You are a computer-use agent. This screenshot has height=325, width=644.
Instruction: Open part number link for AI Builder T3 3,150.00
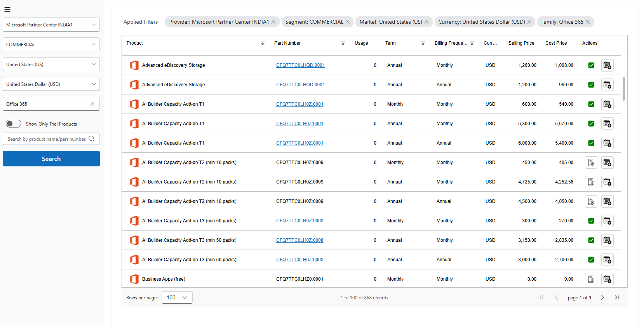coord(300,240)
